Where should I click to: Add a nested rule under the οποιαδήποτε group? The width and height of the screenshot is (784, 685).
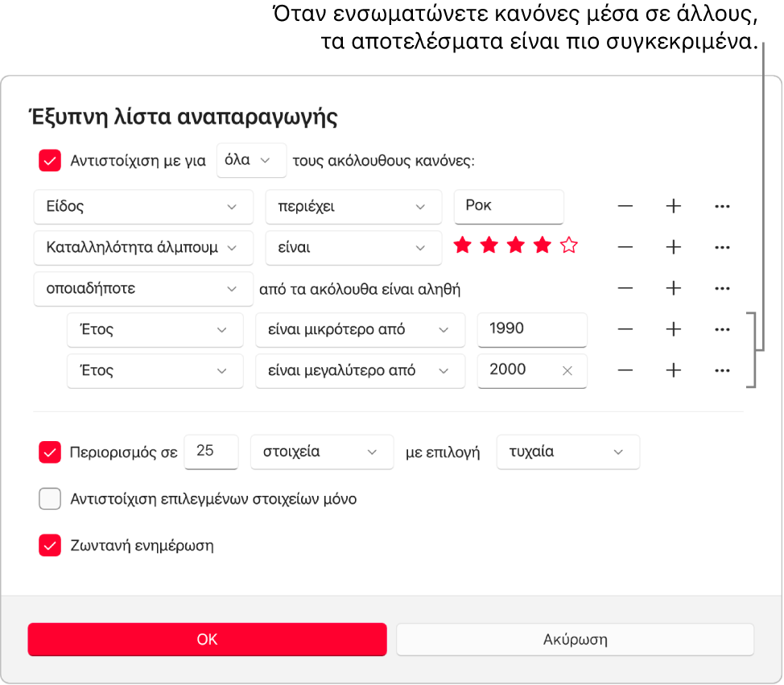tap(673, 288)
